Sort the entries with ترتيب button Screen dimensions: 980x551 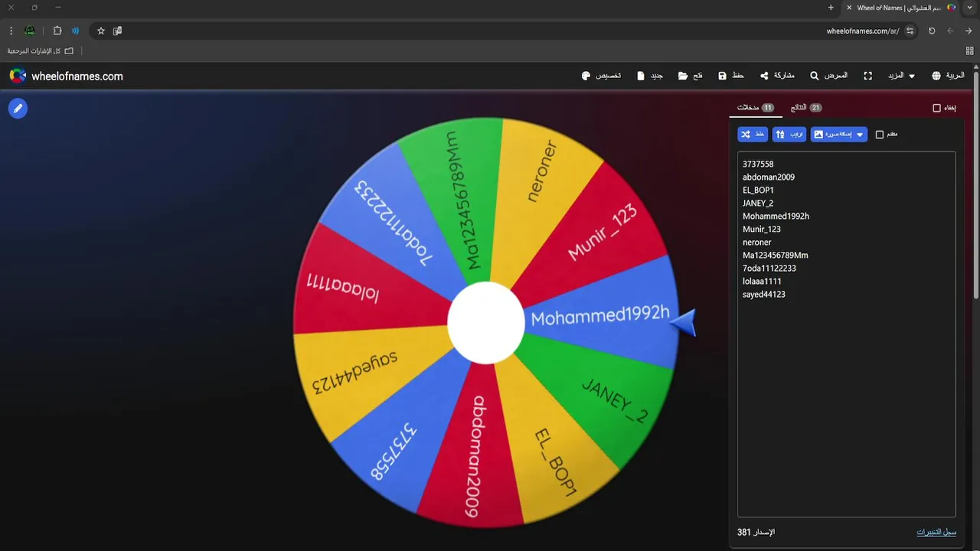point(789,134)
